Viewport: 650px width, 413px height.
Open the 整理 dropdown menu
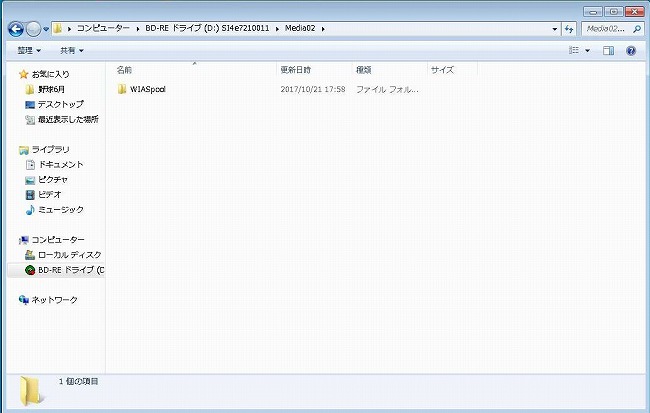[x=29, y=50]
